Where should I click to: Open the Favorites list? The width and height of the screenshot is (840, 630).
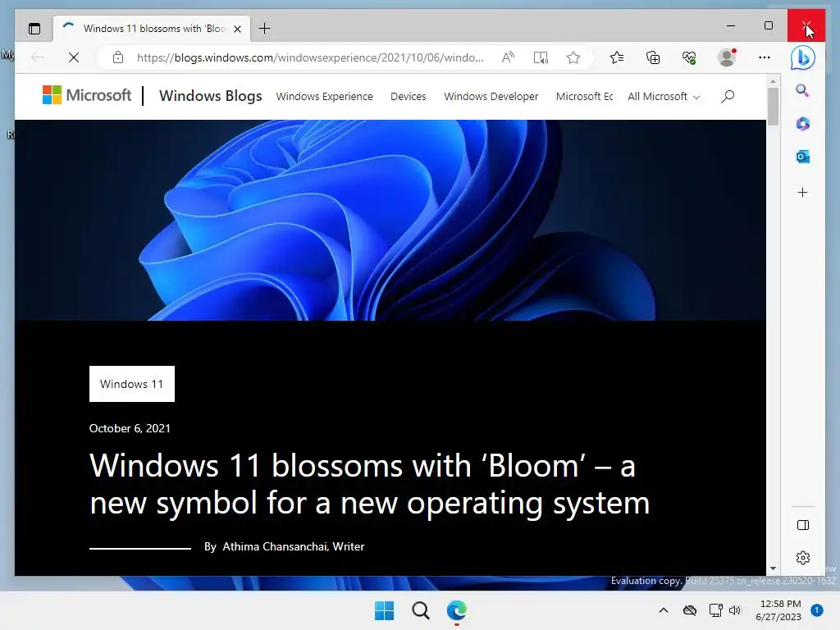[x=617, y=57]
